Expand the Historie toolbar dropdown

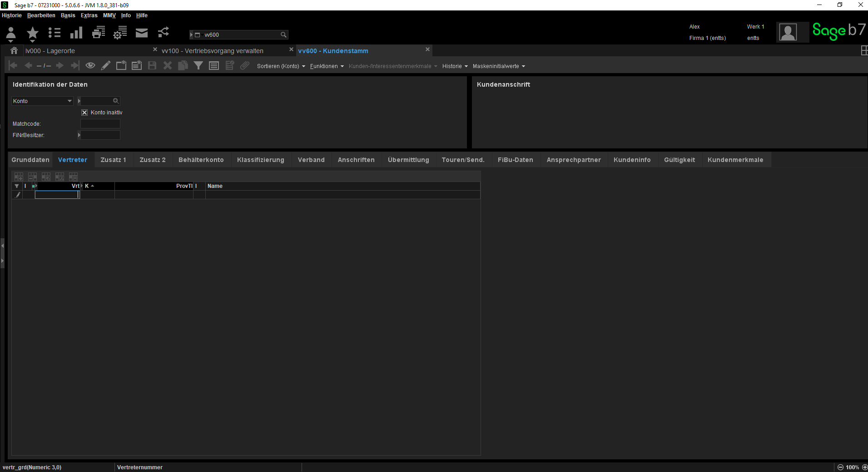[x=455, y=66]
